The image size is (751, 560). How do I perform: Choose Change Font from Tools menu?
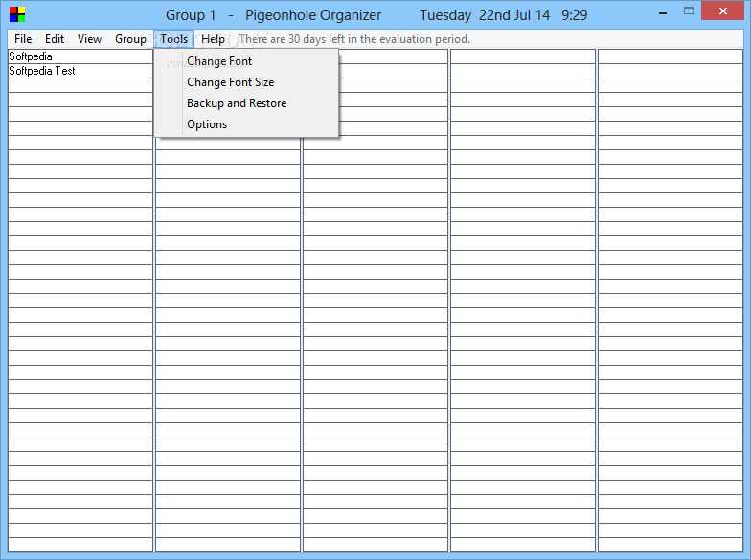247,61
